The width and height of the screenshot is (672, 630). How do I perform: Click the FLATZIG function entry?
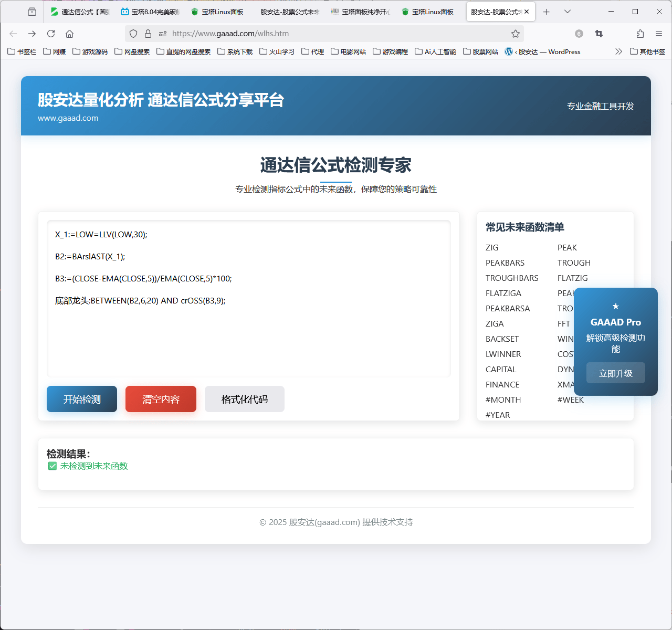point(573,278)
